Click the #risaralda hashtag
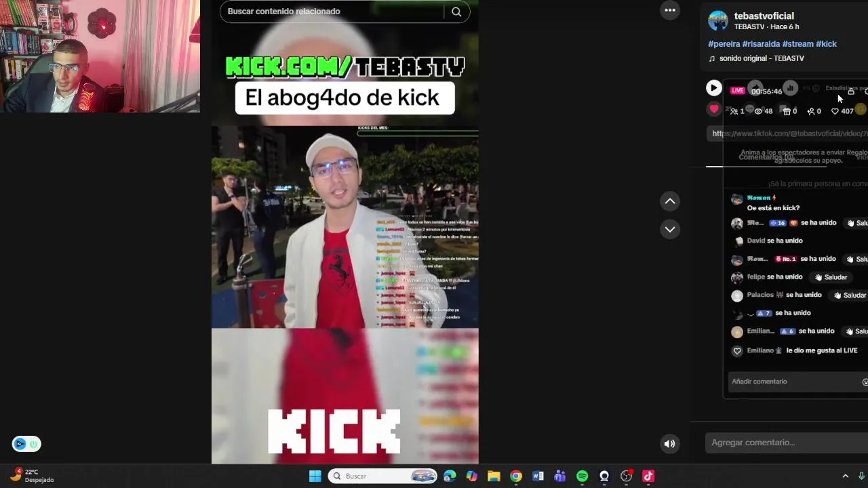This screenshot has height=488, width=868. [761, 43]
